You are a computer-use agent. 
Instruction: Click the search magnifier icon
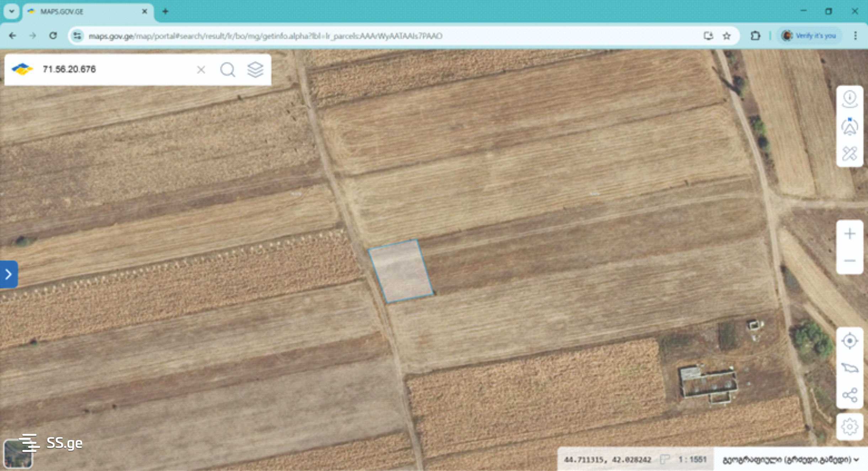coord(228,70)
